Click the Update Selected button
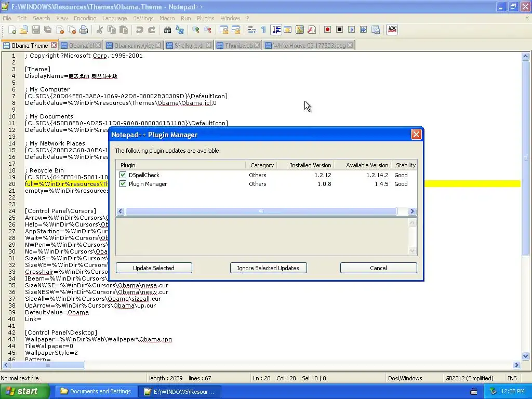The width and height of the screenshot is (532, 399). click(x=154, y=268)
